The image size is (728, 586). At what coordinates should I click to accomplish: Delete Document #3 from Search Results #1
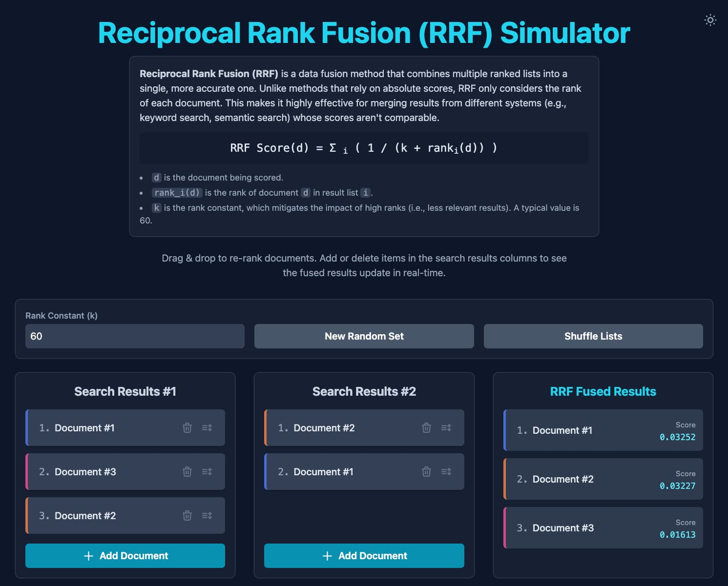[x=187, y=472]
